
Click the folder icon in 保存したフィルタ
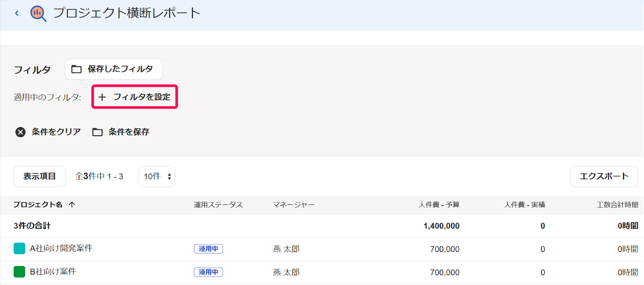(x=76, y=69)
